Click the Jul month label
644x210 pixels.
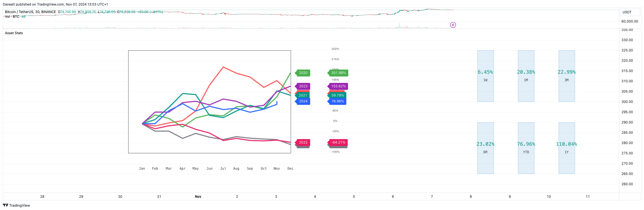[223, 169]
